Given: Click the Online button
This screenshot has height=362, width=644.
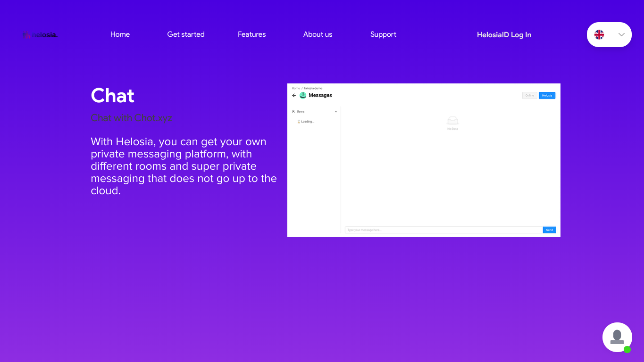Looking at the screenshot, I should (530, 95).
